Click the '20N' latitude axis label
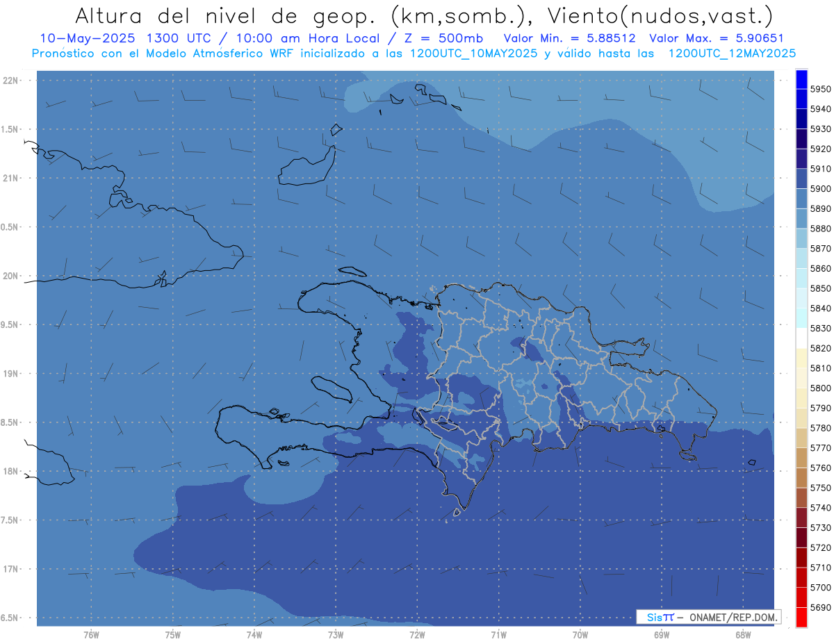Screen dimensions: 834x644 coord(10,276)
